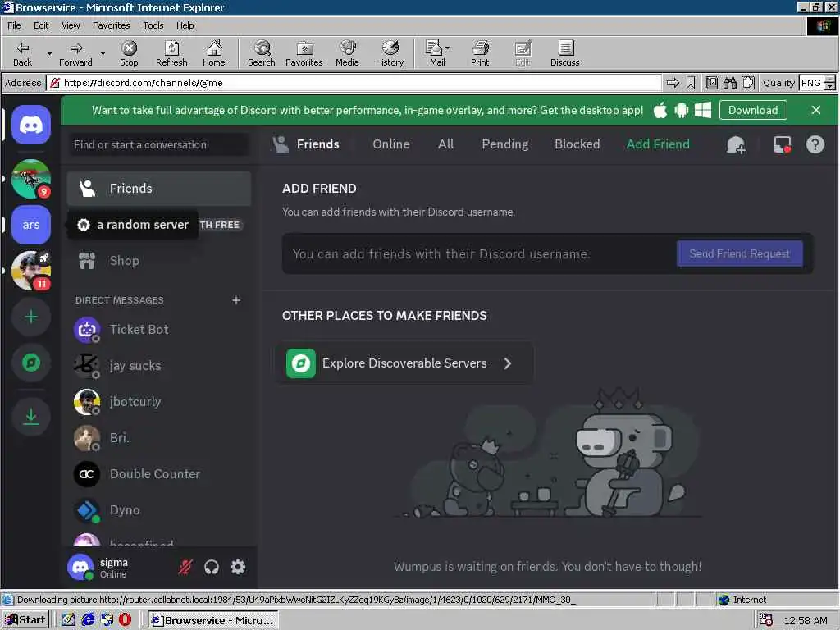
Task: Open 'jay sucks' direct message
Action: (x=159, y=365)
